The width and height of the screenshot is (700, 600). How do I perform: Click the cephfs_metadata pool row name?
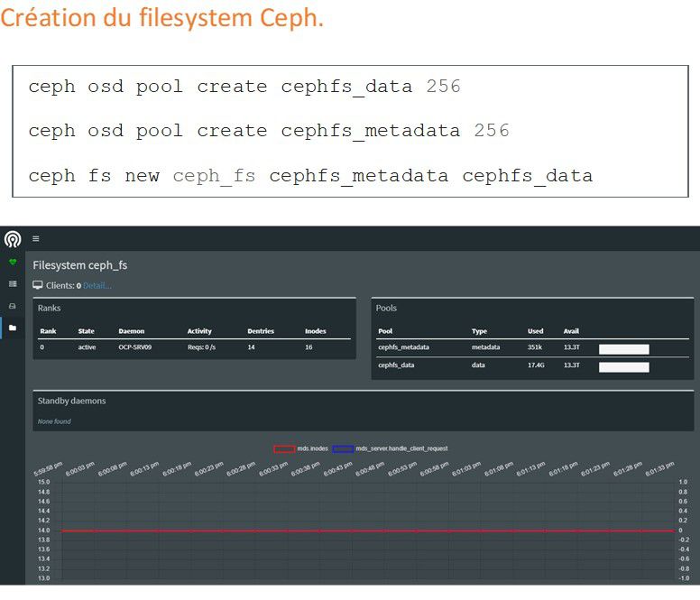(403, 347)
